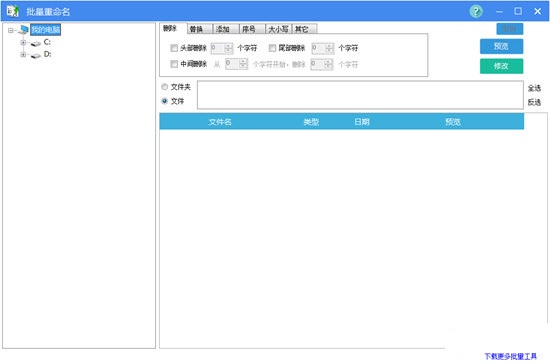Click the help question mark icon
This screenshot has height=364, width=550.
click(476, 12)
